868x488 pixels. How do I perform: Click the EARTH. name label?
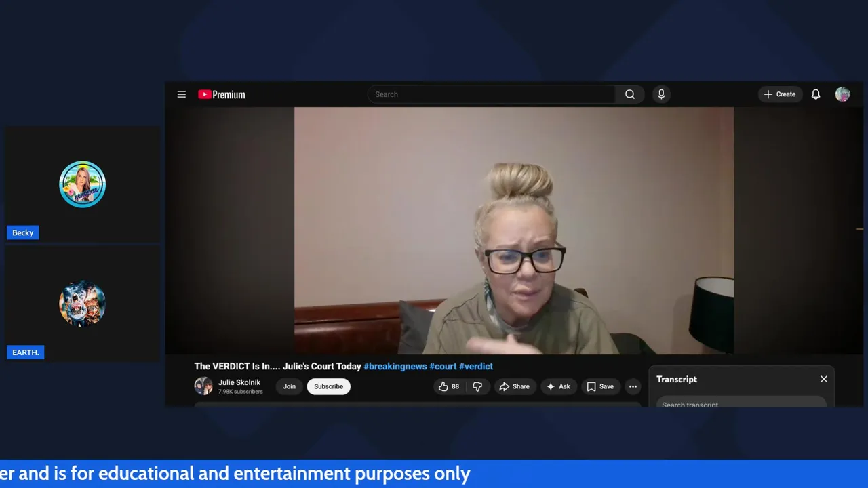(x=25, y=352)
